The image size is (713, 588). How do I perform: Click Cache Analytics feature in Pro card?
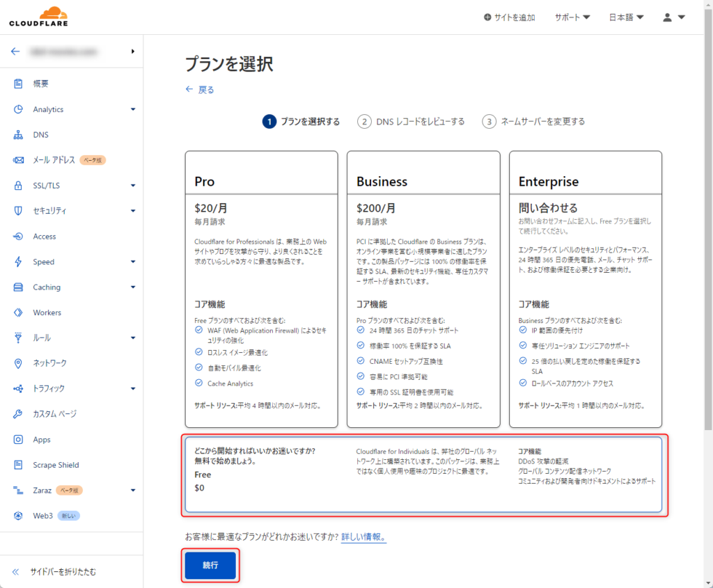point(230,383)
